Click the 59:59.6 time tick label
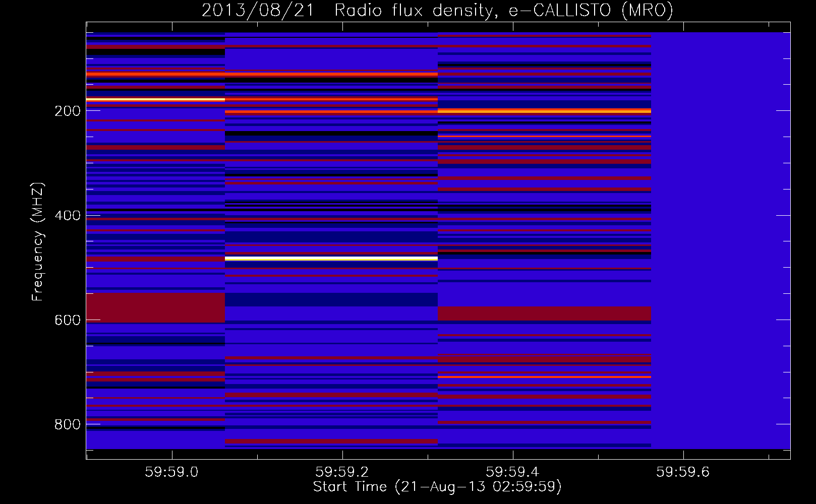 pyautogui.click(x=683, y=472)
